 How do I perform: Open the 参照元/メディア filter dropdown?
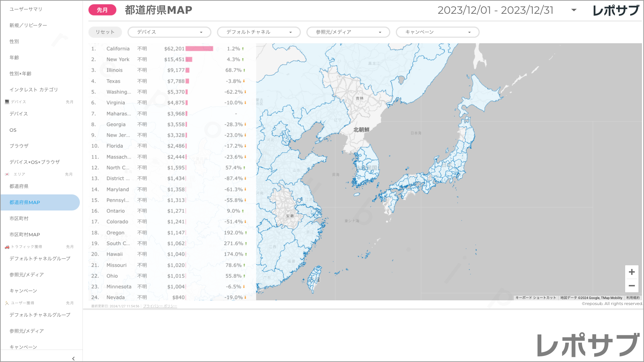point(348,32)
